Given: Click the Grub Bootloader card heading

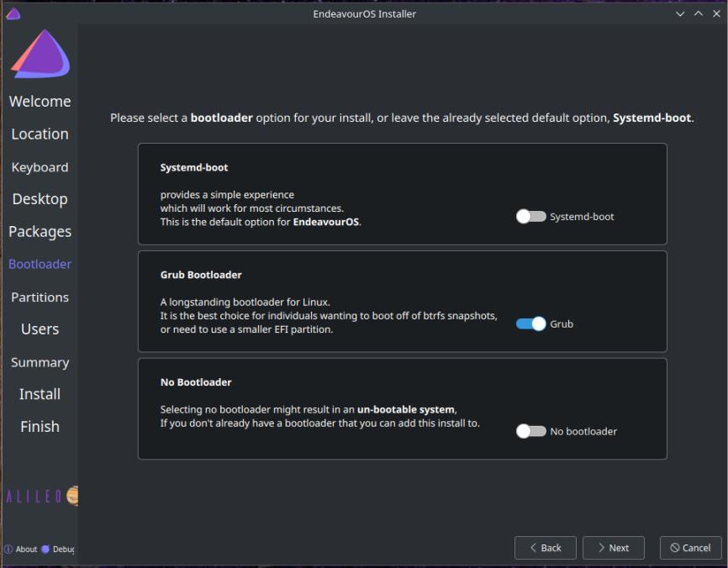Looking at the screenshot, I should pyautogui.click(x=201, y=275).
